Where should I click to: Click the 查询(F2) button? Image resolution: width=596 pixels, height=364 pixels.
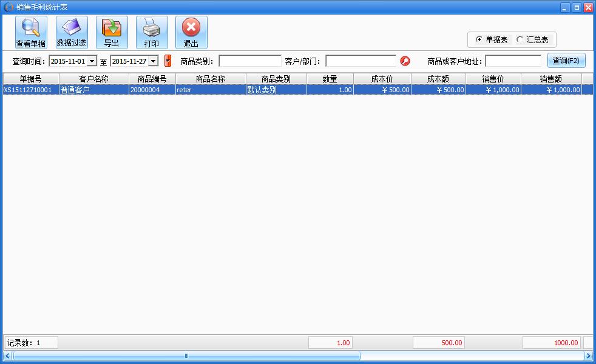click(x=566, y=61)
